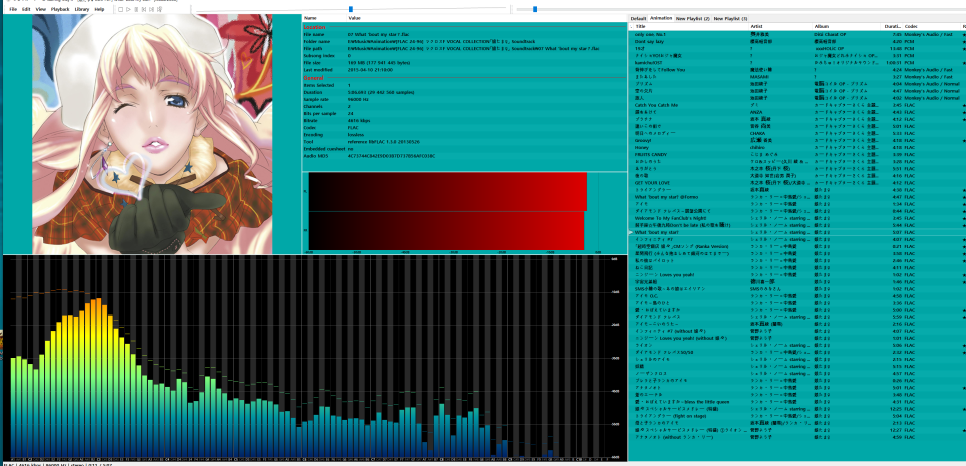Screen dimensions: 966x466
Task: Click the Previous track toolbar icon
Action: point(144,9)
